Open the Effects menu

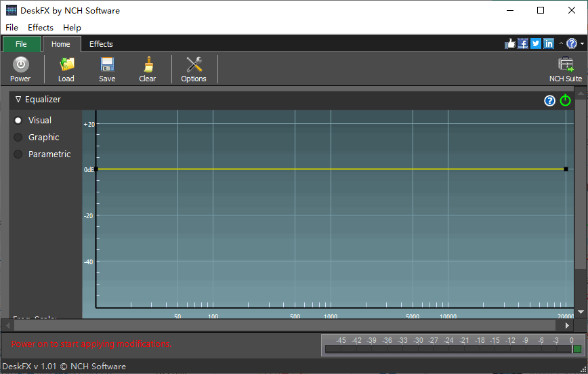[x=41, y=27]
